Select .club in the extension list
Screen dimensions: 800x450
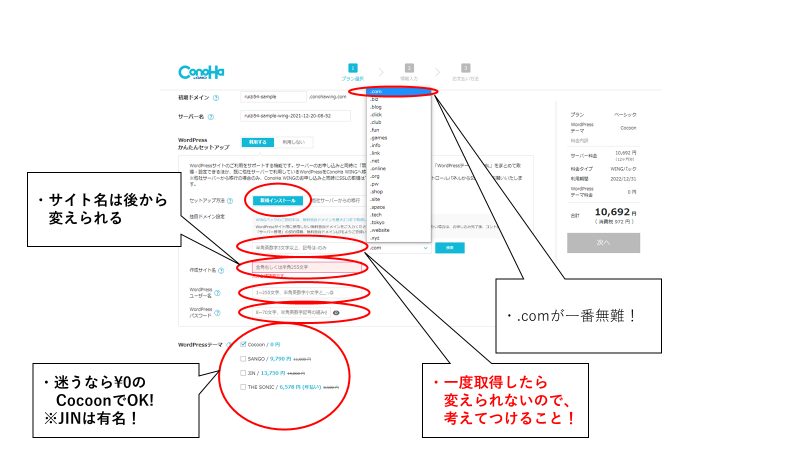point(398,122)
